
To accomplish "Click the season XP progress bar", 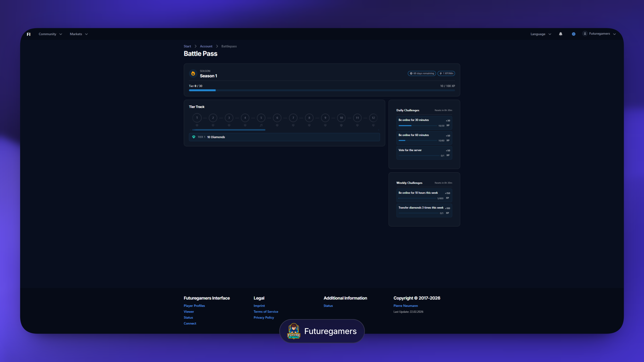I will [x=322, y=90].
